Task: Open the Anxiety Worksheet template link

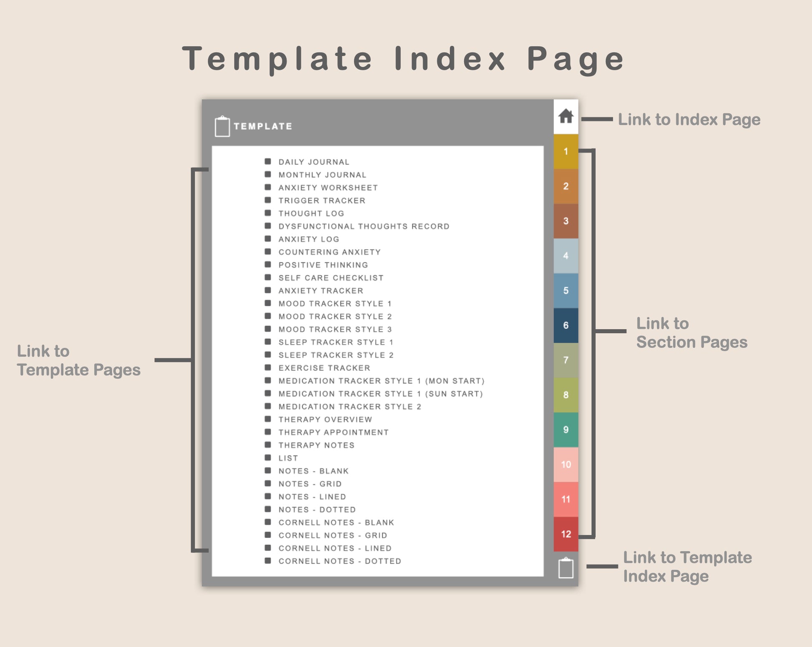Action: click(x=328, y=188)
